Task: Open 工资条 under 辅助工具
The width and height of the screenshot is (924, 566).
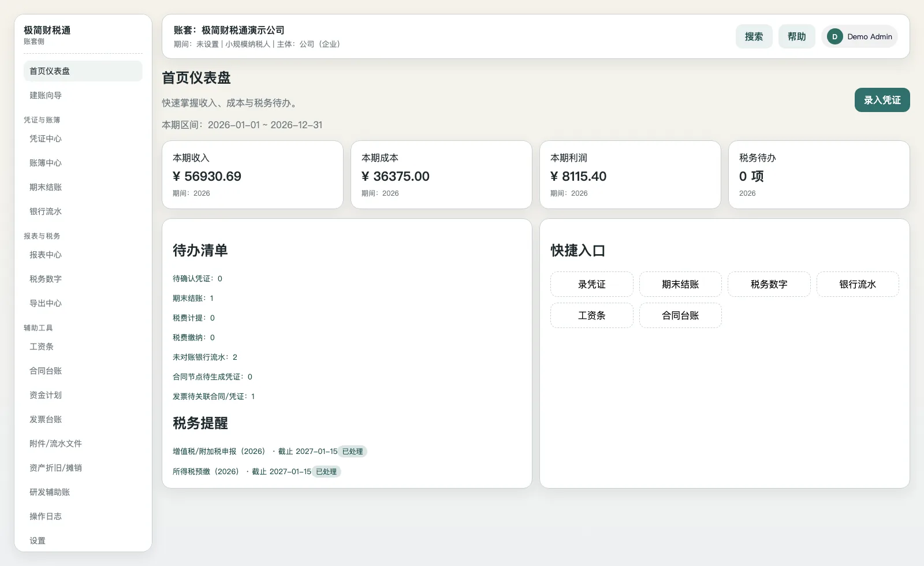Action: pyautogui.click(x=41, y=347)
